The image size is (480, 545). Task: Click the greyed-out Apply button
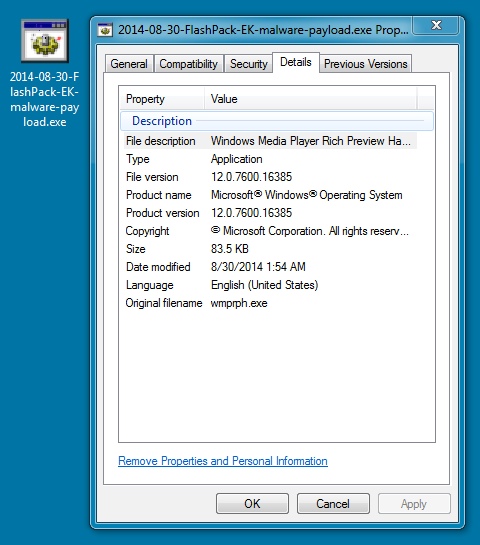414,504
